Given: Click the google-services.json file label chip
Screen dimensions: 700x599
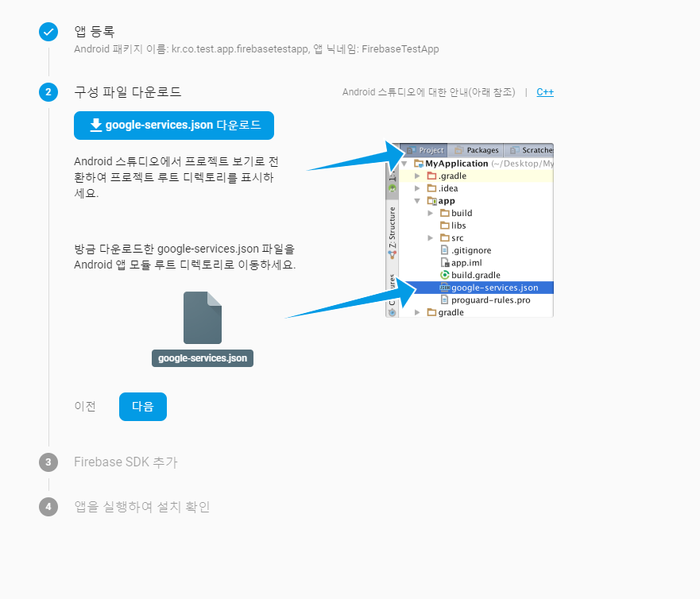Looking at the screenshot, I should [x=203, y=358].
